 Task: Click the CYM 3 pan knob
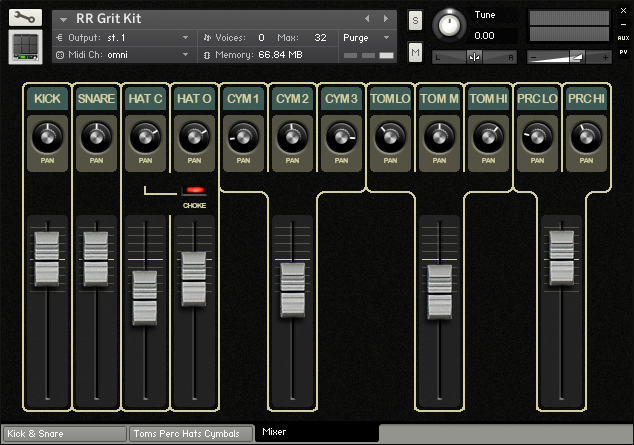coord(341,138)
